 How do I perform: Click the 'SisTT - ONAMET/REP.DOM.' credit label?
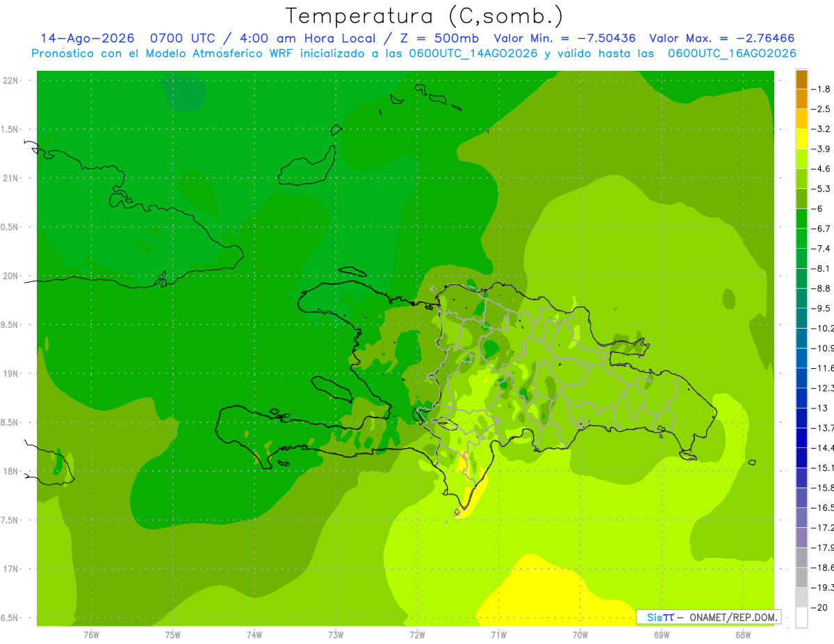[x=709, y=617]
